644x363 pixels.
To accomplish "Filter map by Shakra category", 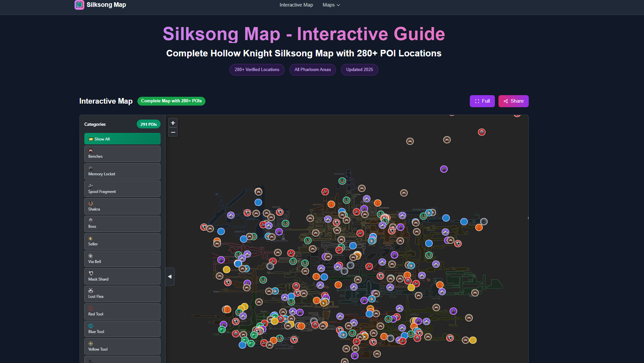I will click(122, 207).
